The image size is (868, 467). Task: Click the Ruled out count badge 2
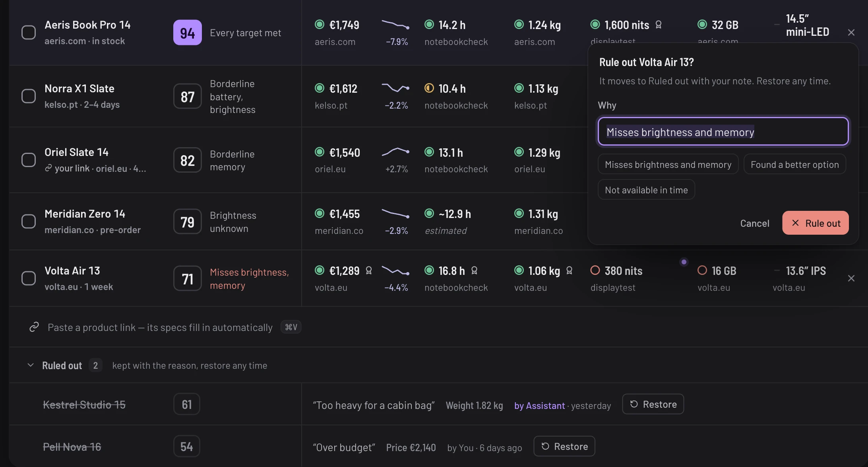point(95,365)
